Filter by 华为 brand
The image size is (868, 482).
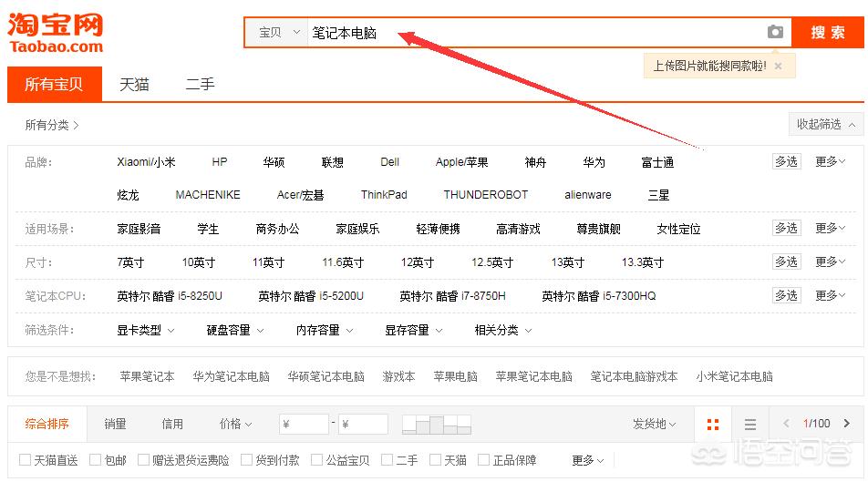(594, 162)
